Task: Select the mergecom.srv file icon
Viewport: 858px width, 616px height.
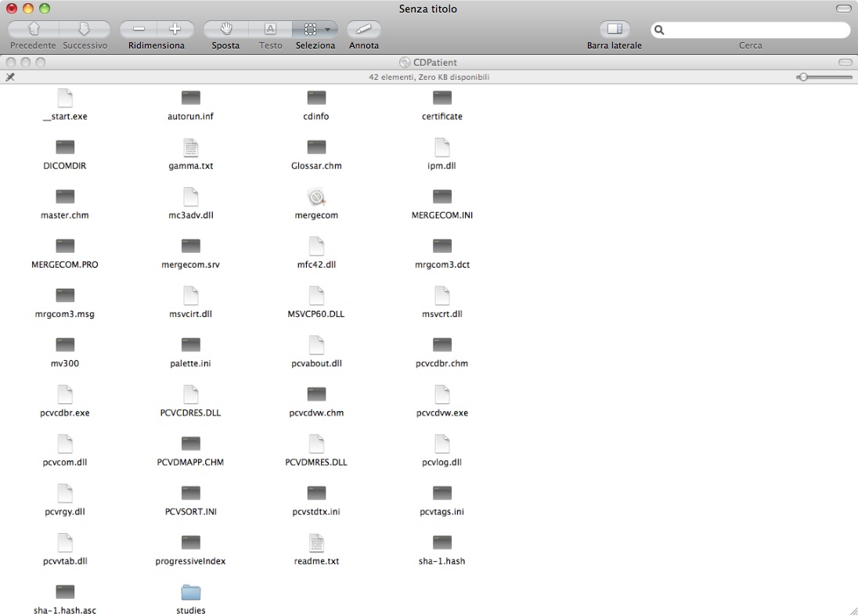Action: [190, 247]
